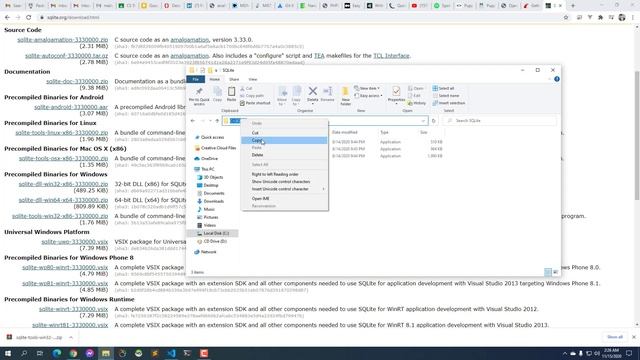Screen dimensions: 640x360
Task: Open sqlite-autoconf-3330000.tar.gz download link
Action: tap(67, 56)
